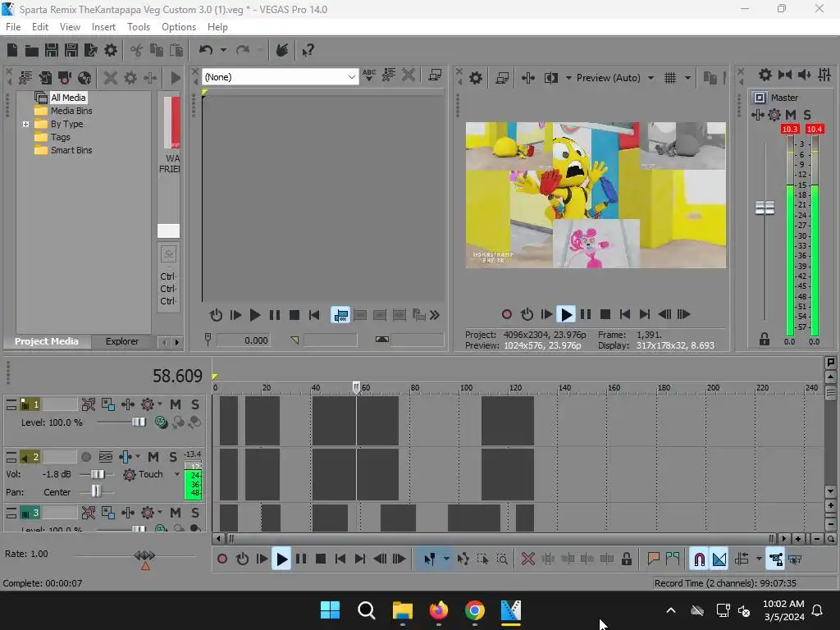Click Get Media from the Web globe icon
The image size is (840, 630).
pyautogui.click(x=84, y=78)
